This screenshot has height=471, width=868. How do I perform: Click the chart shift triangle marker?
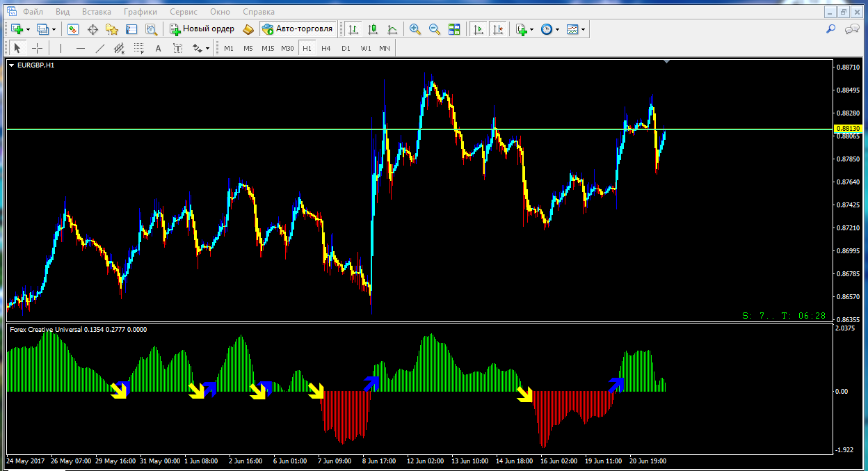(x=667, y=63)
